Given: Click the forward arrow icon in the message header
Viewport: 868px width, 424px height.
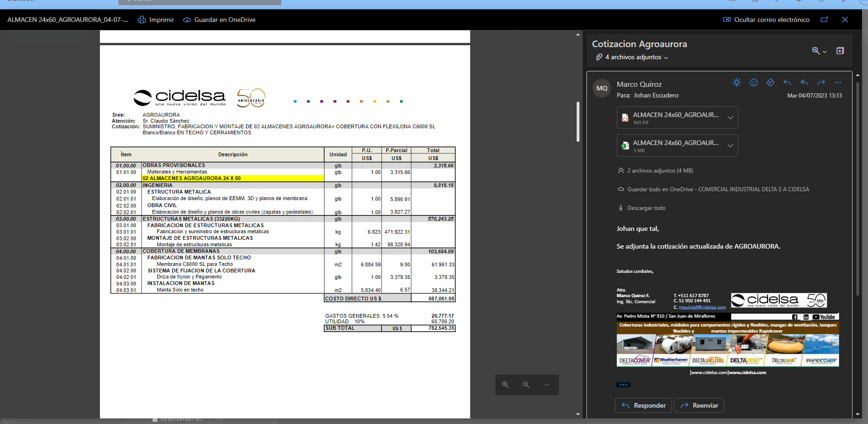Looking at the screenshot, I should [x=821, y=83].
